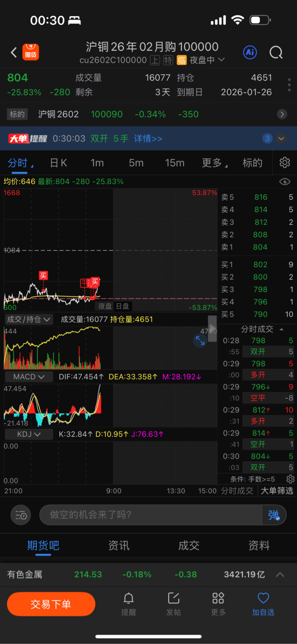Open the filter condition gear icon
Screen dimensions: 297x644
(290, 479)
